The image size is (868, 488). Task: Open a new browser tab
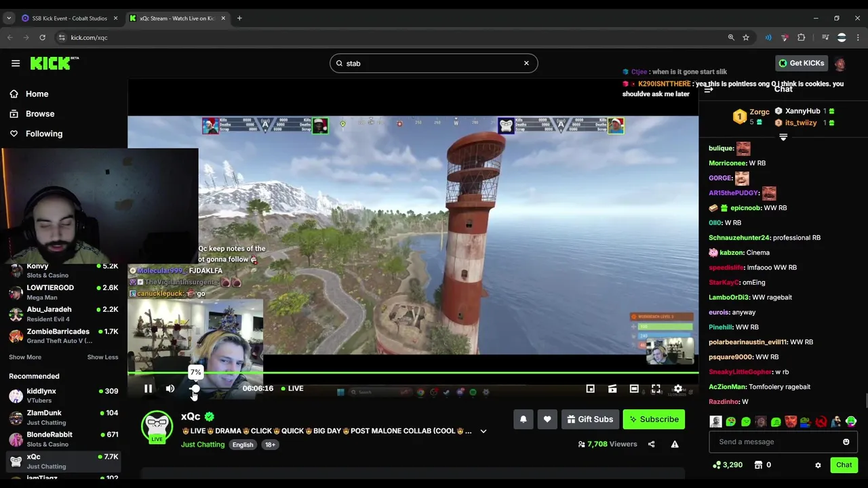[x=239, y=18]
